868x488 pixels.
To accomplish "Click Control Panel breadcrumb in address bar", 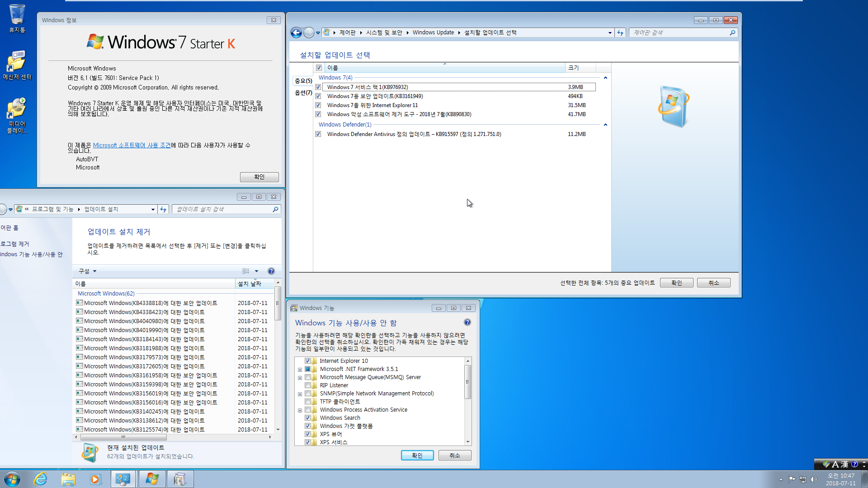I will (x=347, y=33).
